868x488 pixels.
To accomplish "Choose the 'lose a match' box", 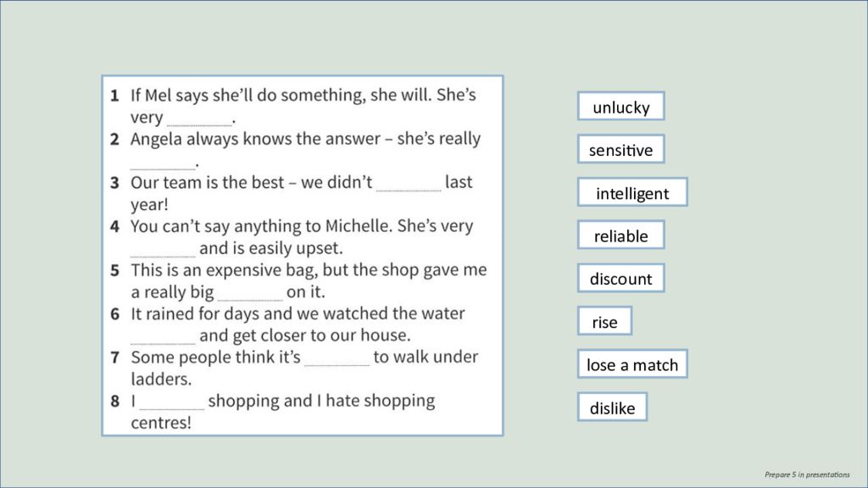I will tap(632, 364).
